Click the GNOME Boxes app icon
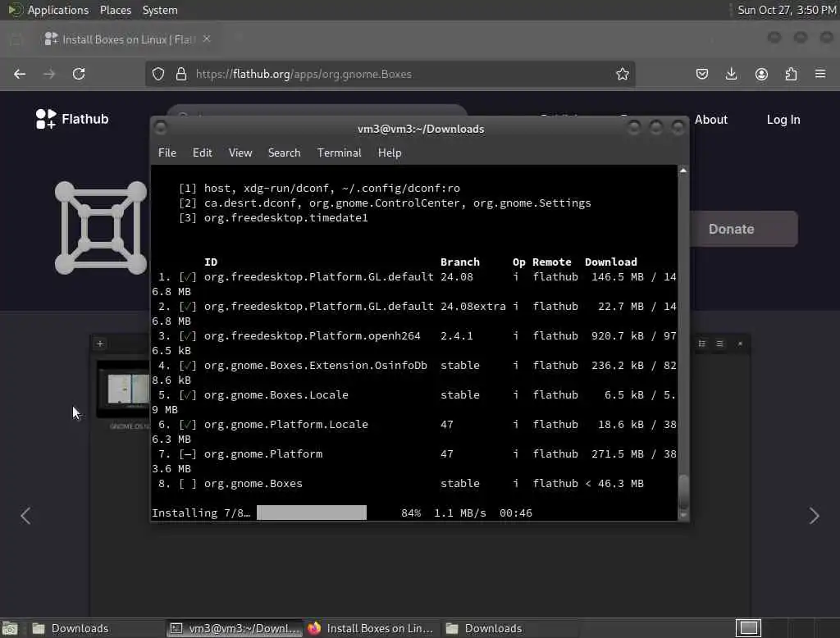Viewport: 840px width, 638px height. click(x=101, y=228)
